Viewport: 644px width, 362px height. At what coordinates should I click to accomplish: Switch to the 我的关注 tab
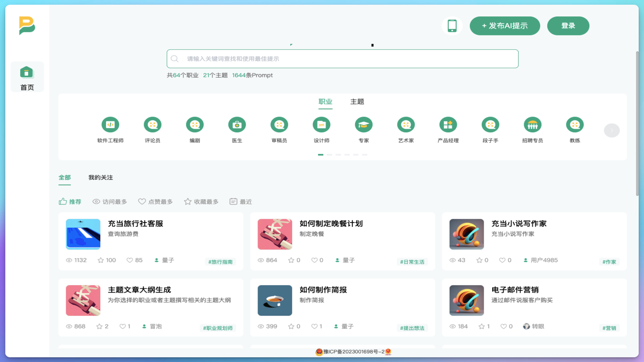pos(100,177)
